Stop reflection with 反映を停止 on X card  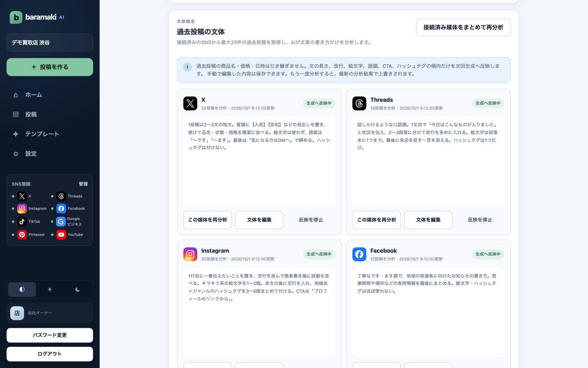pyautogui.click(x=311, y=220)
